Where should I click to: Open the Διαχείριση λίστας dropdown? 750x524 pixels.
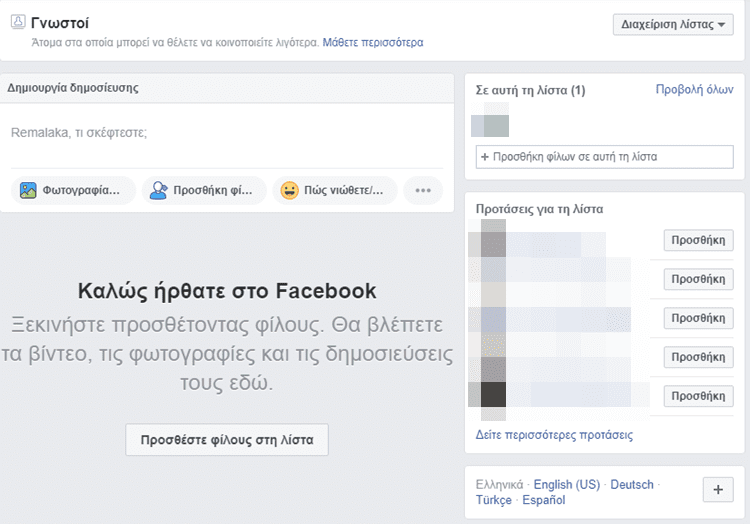pyautogui.click(x=673, y=24)
